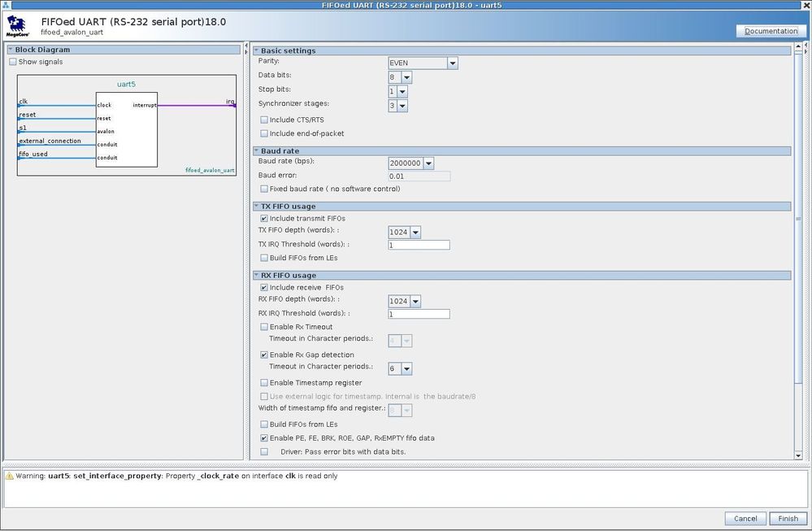This screenshot has width=812, height=531.
Task: Click the Baud error value field
Action: (419, 176)
